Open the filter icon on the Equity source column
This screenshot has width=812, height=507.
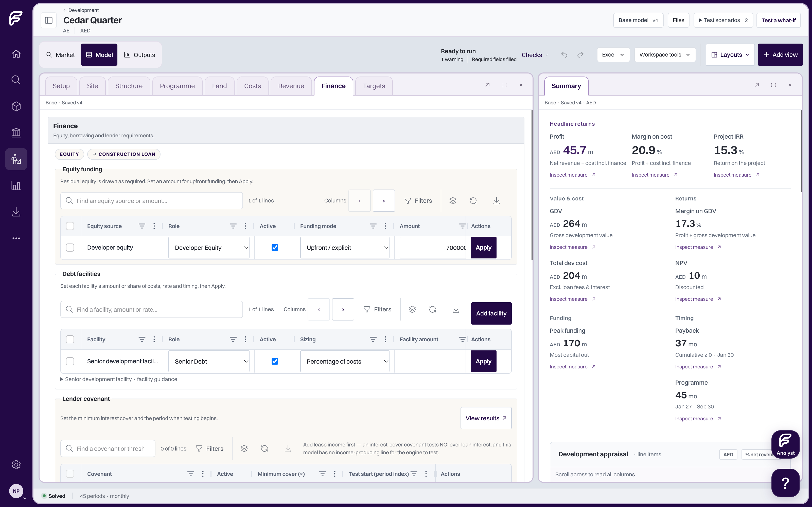click(142, 226)
